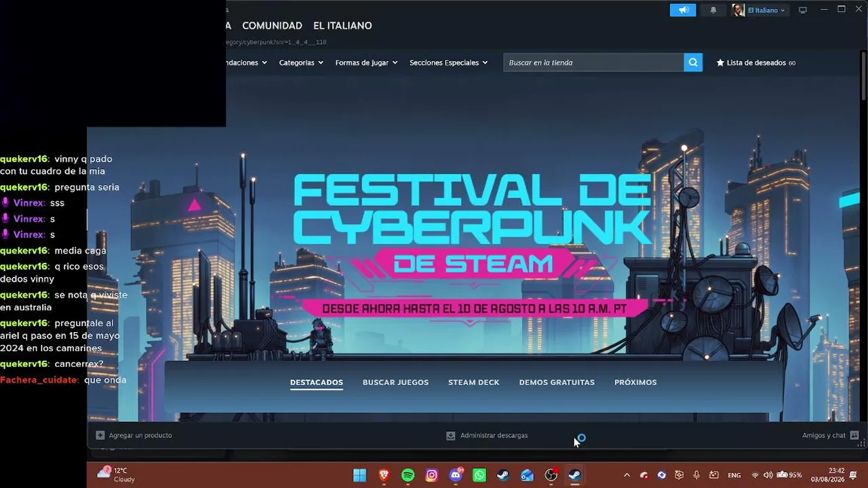Click the Amigos y chat icon
Viewport: 868px width, 488px height.
pyautogui.click(x=854, y=435)
